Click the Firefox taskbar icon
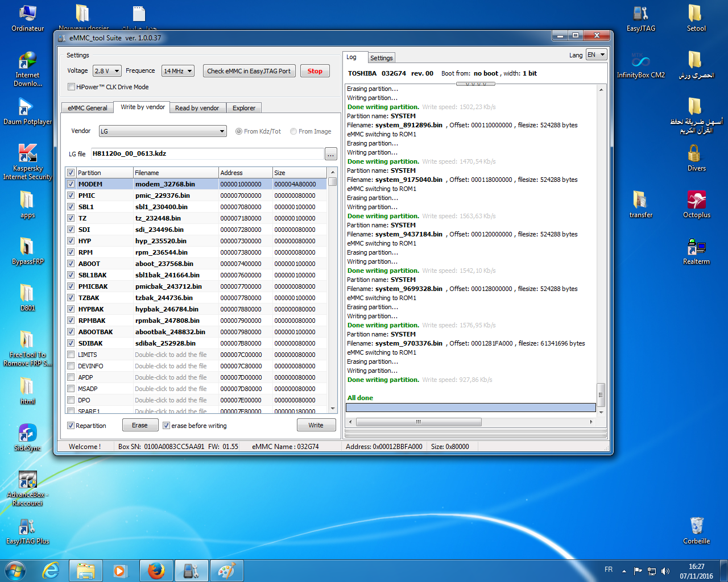Viewport: 728px width, 582px height. (156, 571)
